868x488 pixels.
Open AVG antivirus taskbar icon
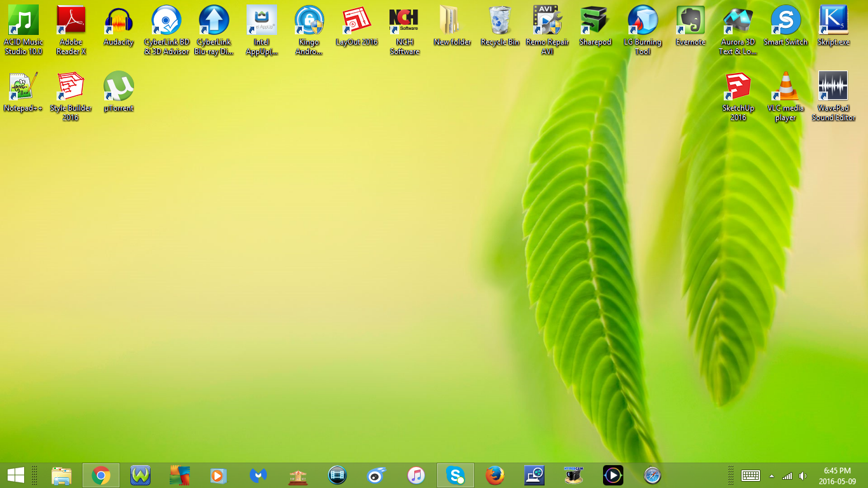(180, 475)
